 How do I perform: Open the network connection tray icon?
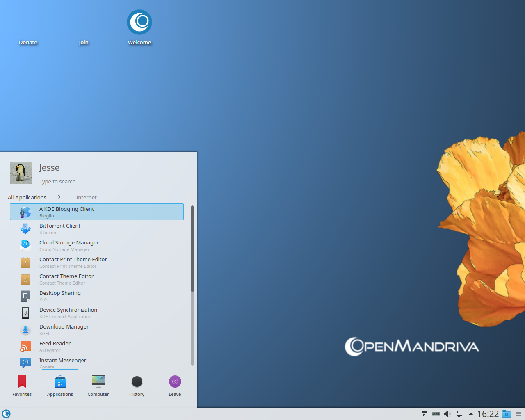[x=459, y=414]
